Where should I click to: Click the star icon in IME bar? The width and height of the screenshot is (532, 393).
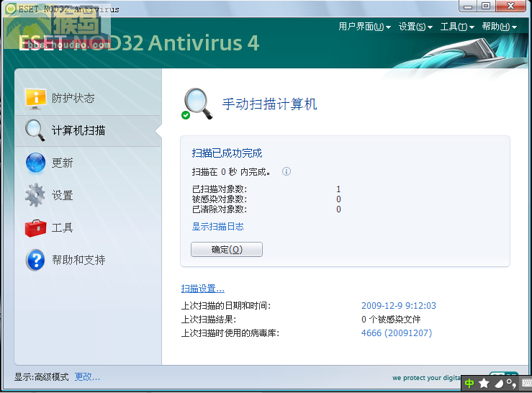pos(484,384)
